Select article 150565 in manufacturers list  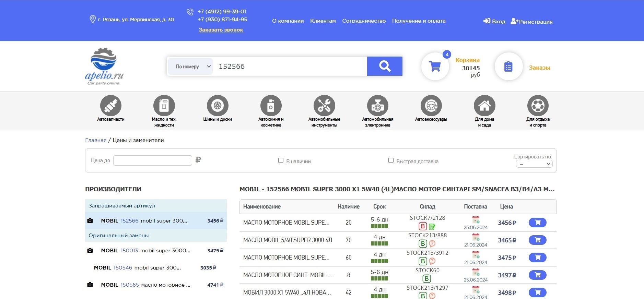pyautogui.click(x=130, y=285)
